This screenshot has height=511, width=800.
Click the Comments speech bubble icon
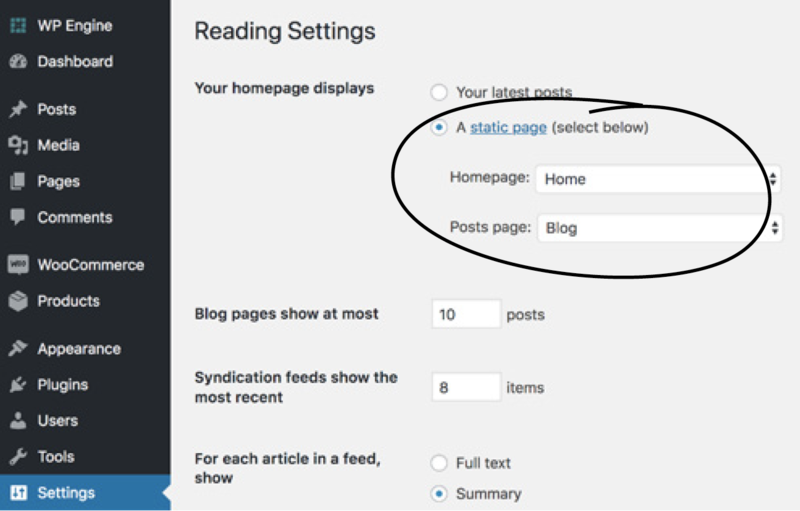coord(18,217)
